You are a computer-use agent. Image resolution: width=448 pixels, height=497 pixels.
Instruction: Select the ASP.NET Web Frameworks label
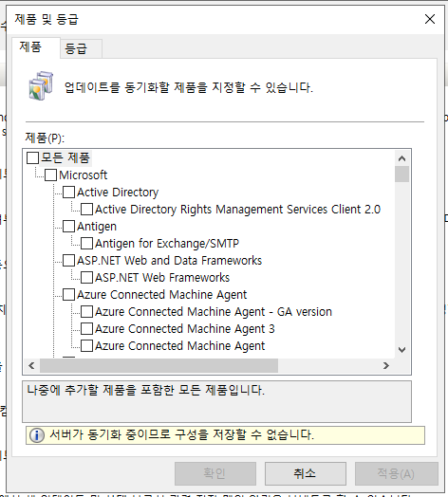162,278
